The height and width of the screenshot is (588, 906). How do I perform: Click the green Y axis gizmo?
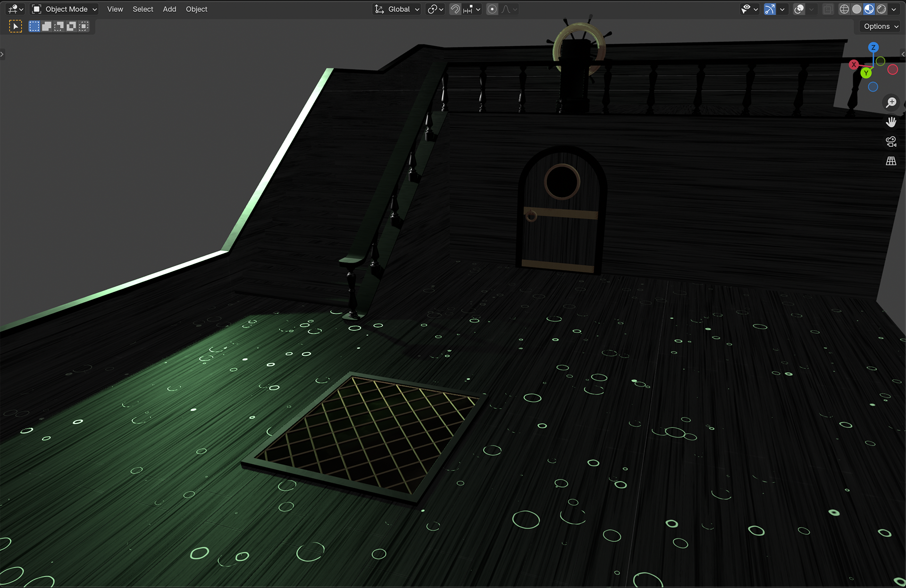pos(866,73)
